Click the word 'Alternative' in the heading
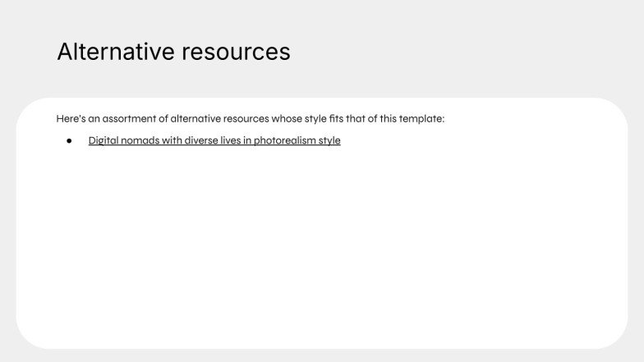This screenshot has height=362, width=644. (116, 52)
